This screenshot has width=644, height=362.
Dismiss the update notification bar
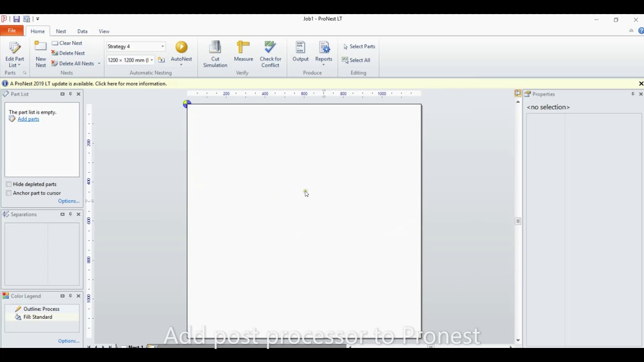[x=640, y=83]
